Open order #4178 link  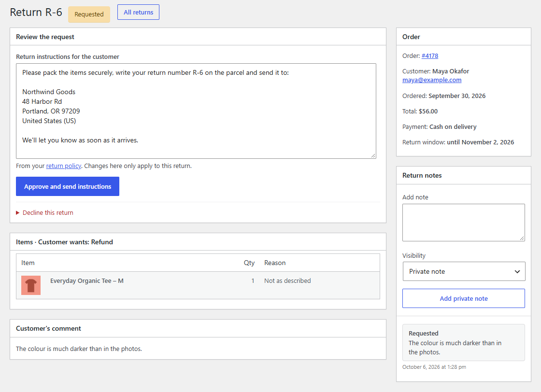pos(429,56)
